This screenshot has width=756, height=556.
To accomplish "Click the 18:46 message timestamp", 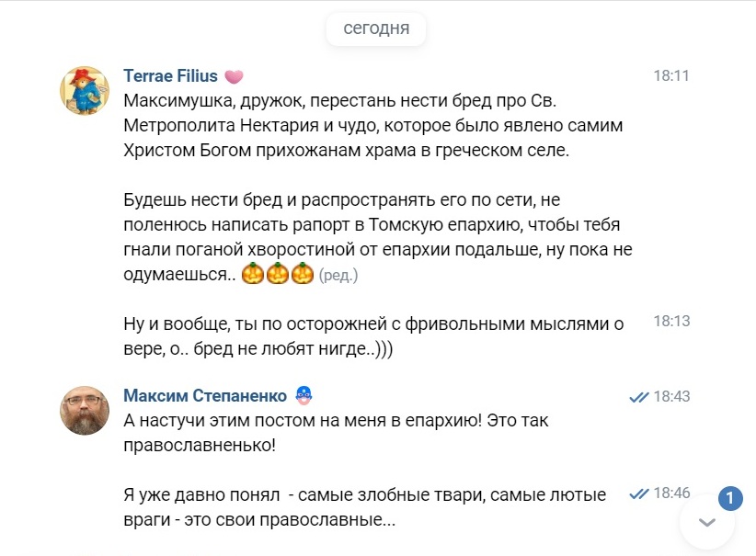I will pos(671,494).
